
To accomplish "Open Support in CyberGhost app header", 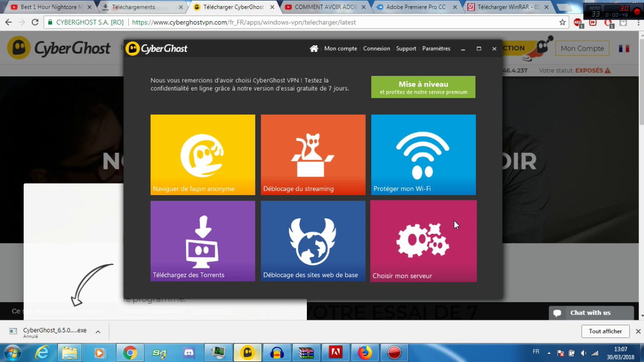I will point(406,48).
